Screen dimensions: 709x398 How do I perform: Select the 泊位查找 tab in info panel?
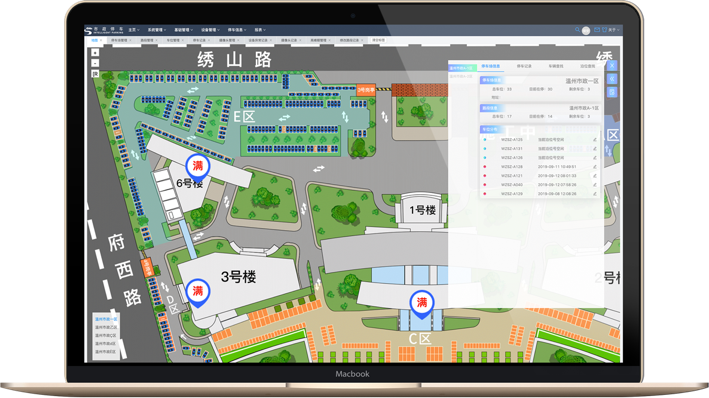[587, 66]
